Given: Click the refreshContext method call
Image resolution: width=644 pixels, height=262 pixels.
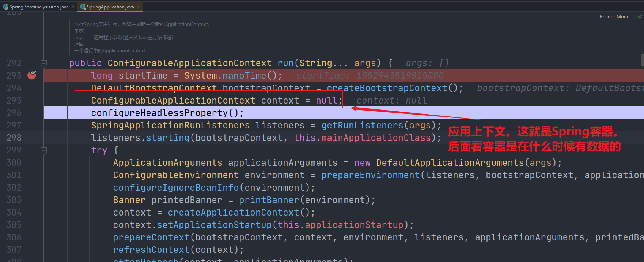Looking at the screenshot, I should (151, 250).
